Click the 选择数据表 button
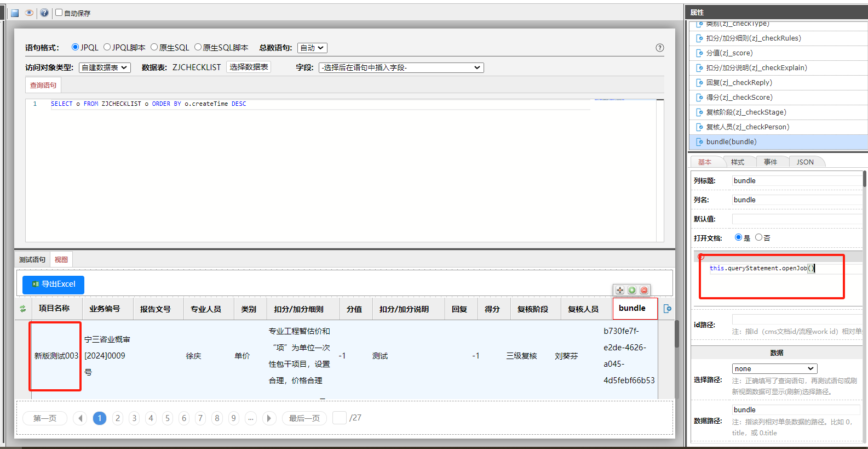This screenshot has height=449, width=868. [x=249, y=67]
